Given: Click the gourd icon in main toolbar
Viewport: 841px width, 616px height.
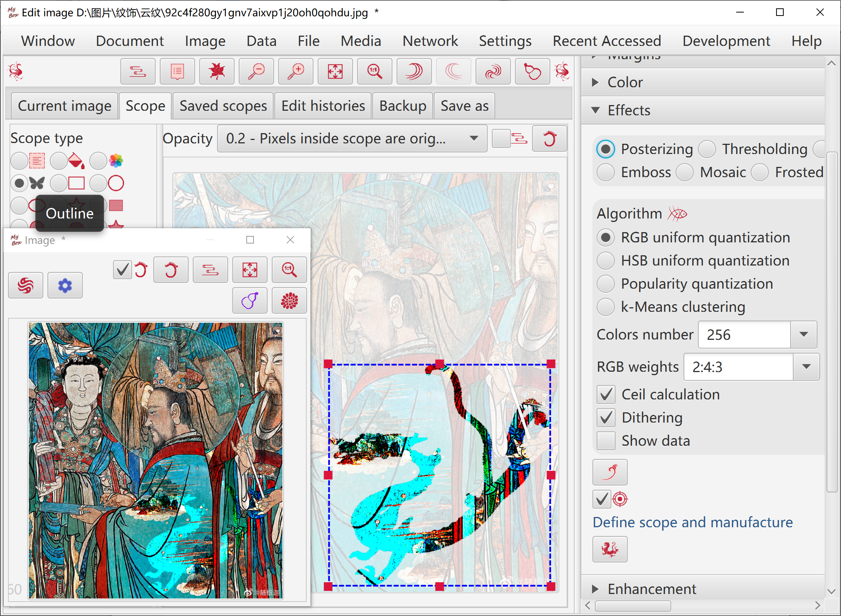Looking at the screenshot, I should click(x=532, y=71).
